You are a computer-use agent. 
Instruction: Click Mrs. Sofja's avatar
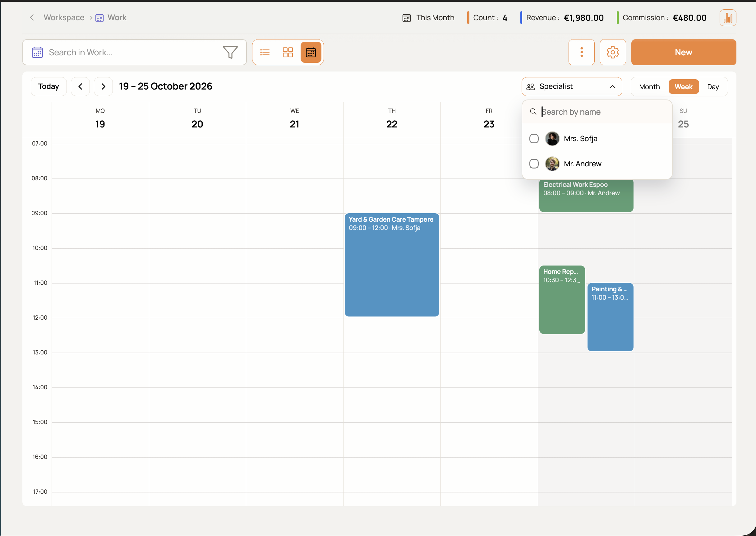click(552, 139)
